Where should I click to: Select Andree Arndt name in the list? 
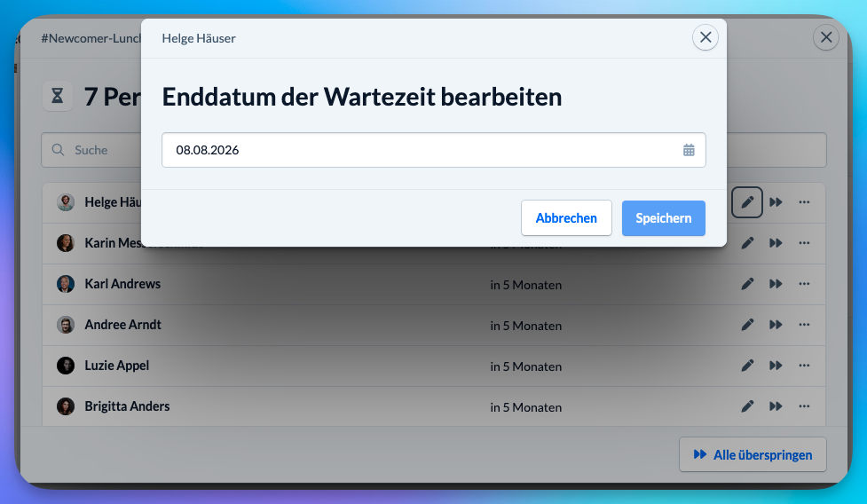coord(122,325)
